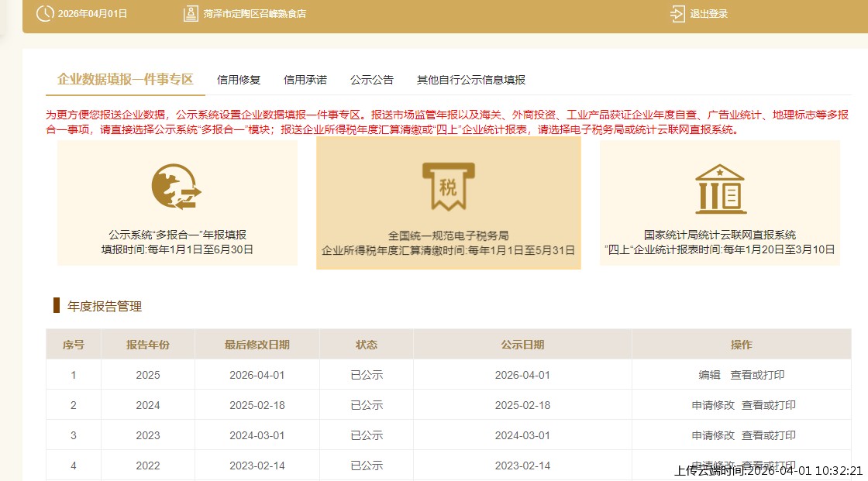Select the 企业数据填报一件事专区 tab

125,79
